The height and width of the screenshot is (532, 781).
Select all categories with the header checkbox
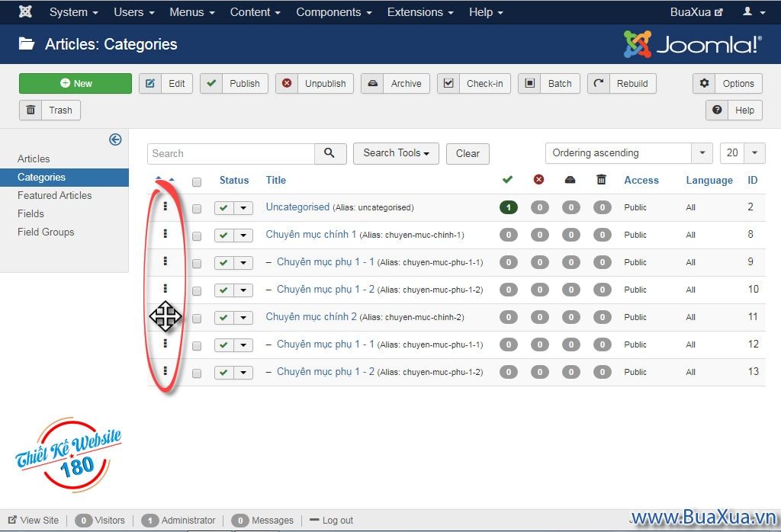(x=197, y=181)
